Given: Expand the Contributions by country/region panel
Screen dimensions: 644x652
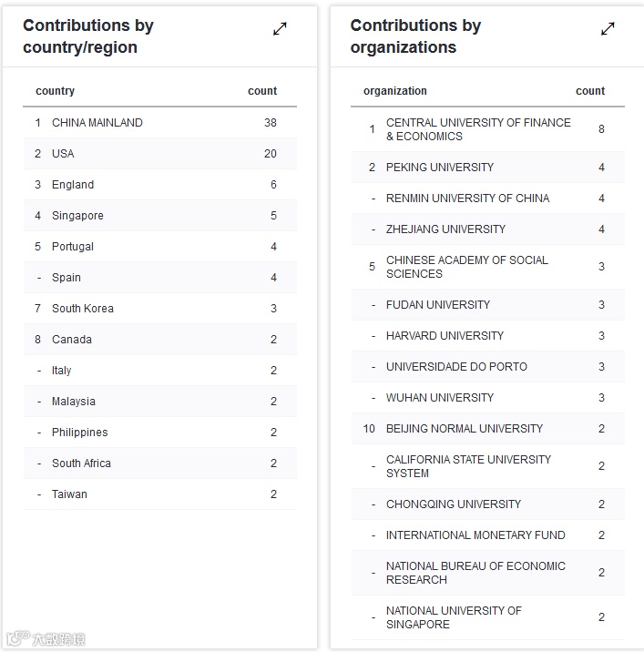Looking at the screenshot, I should coord(280,29).
